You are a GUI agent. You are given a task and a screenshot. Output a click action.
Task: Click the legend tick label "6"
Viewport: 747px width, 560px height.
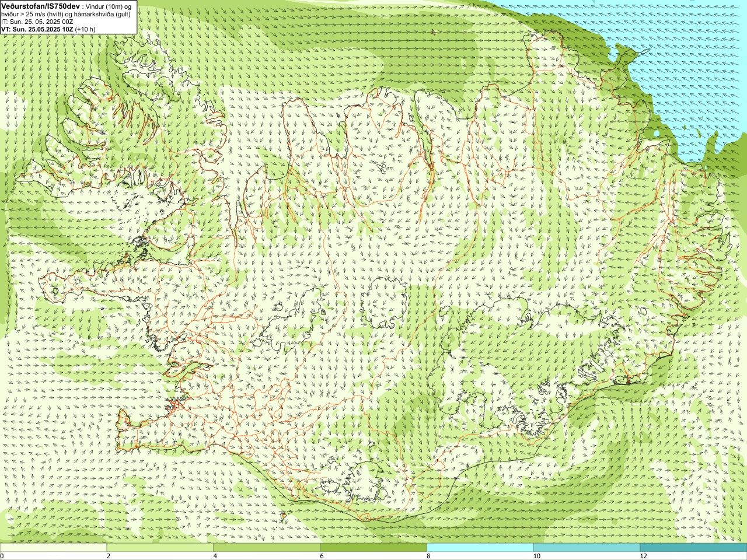pyautogui.click(x=322, y=556)
